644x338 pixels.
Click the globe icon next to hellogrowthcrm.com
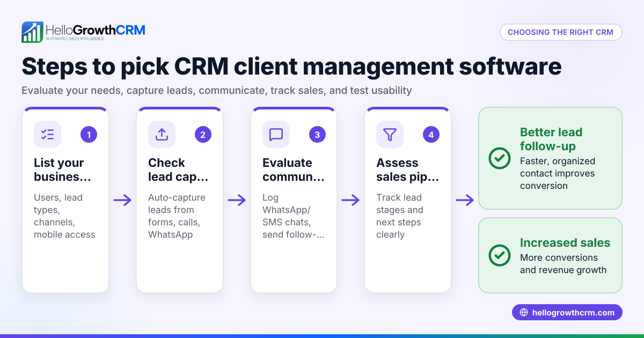pos(524,312)
